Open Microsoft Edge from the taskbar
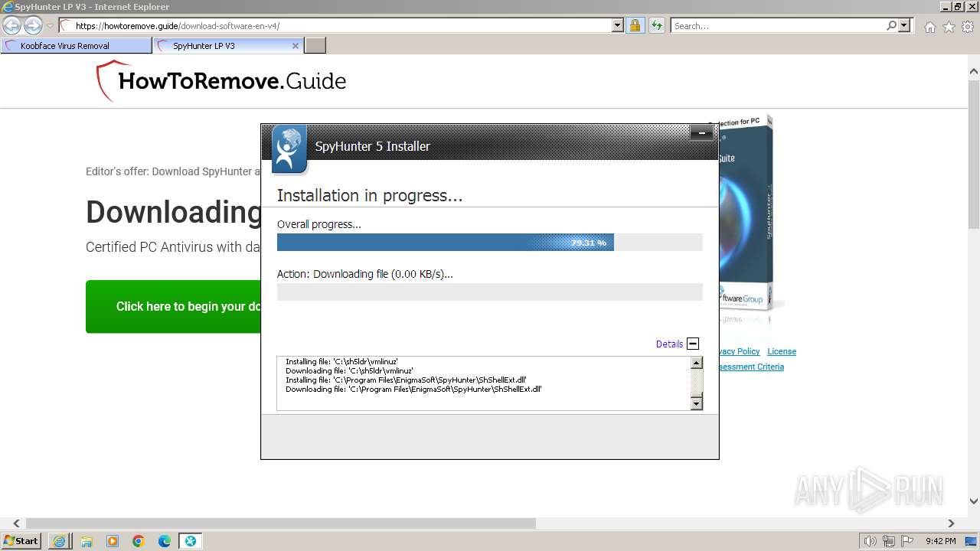The width and height of the screenshot is (980, 551). pyautogui.click(x=165, y=541)
